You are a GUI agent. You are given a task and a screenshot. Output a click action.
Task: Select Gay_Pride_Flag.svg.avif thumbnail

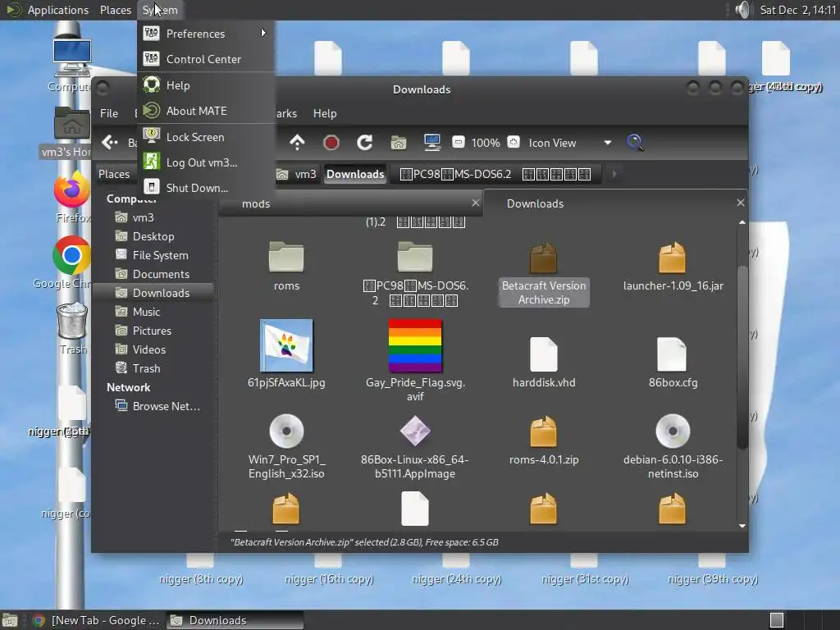[415, 345]
